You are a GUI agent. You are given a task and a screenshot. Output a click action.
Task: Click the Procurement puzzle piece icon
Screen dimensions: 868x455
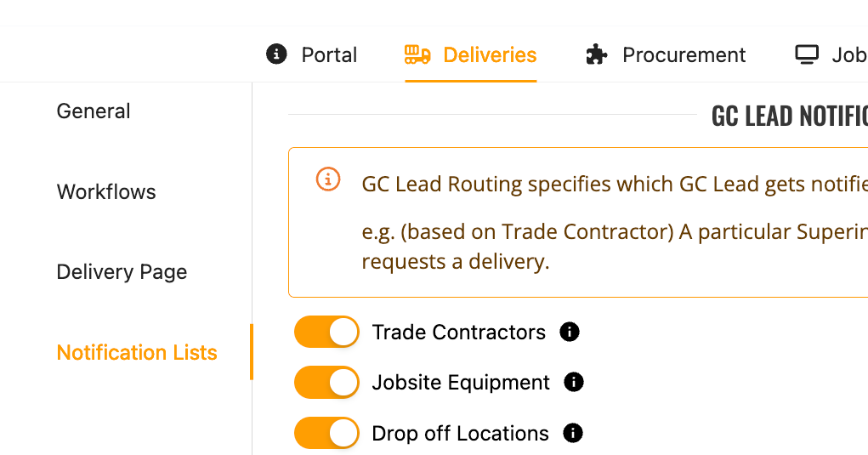pyautogui.click(x=597, y=55)
